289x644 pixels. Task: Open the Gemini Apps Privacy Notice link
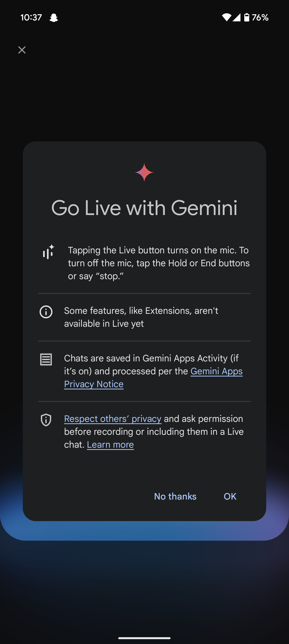tap(153, 378)
